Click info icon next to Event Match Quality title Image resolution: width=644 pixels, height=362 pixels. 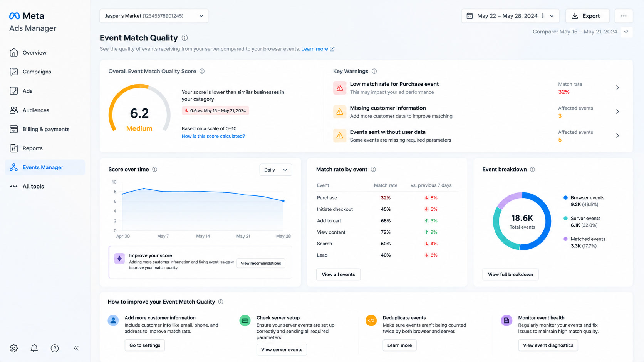pyautogui.click(x=185, y=38)
